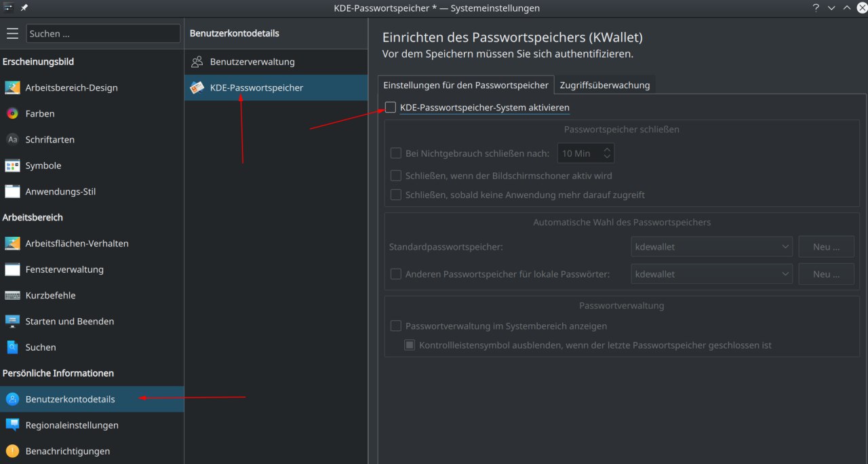Click the Regionaleinstellungen icon
Viewport: 868px width, 464px height.
[12, 425]
